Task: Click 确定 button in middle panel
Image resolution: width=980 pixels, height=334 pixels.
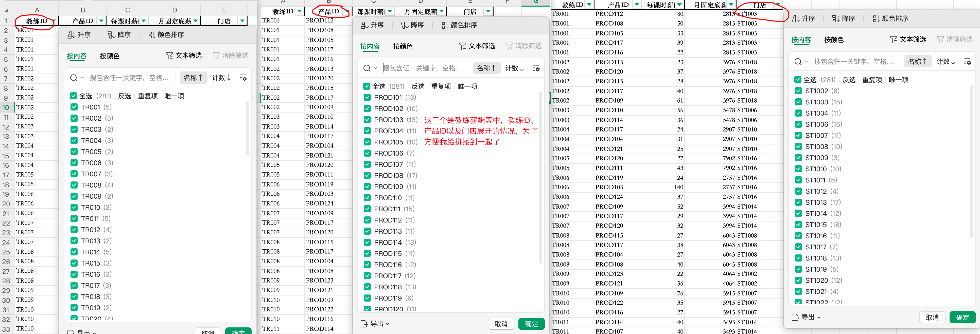Action: click(x=531, y=324)
